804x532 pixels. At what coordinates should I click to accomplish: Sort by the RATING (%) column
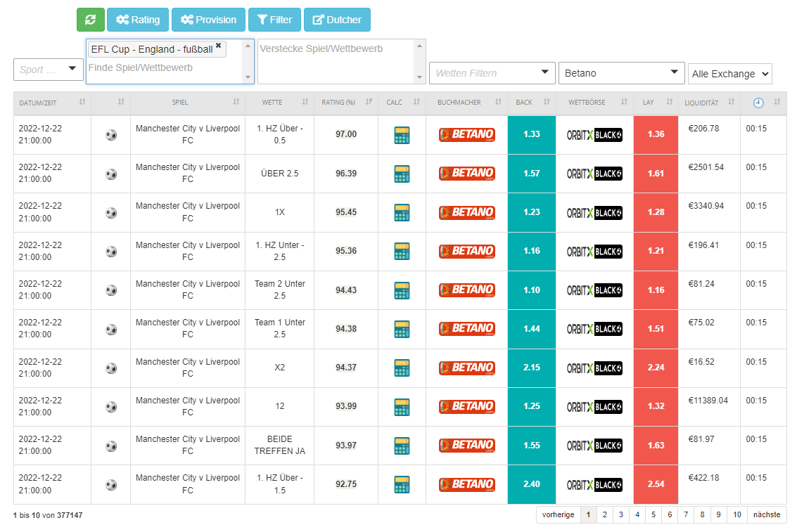click(x=346, y=103)
